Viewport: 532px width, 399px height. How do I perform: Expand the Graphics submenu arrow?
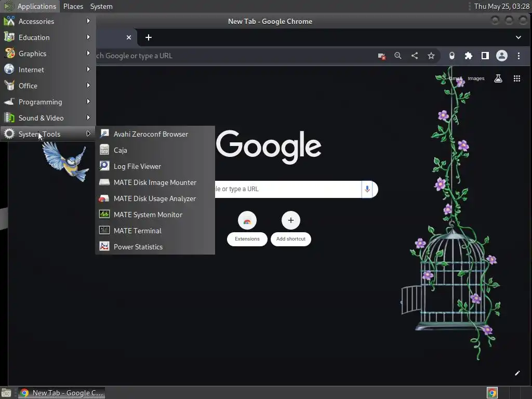pyautogui.click(x=88, y=54)
